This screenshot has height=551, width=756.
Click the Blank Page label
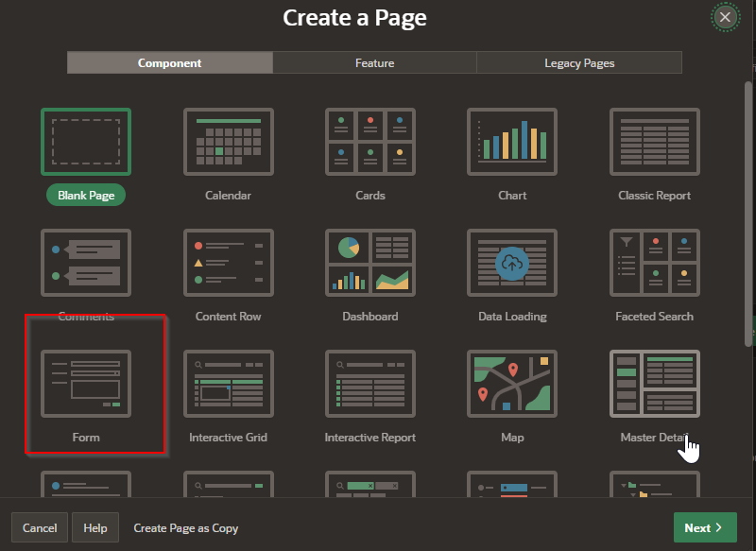(86, 196)
